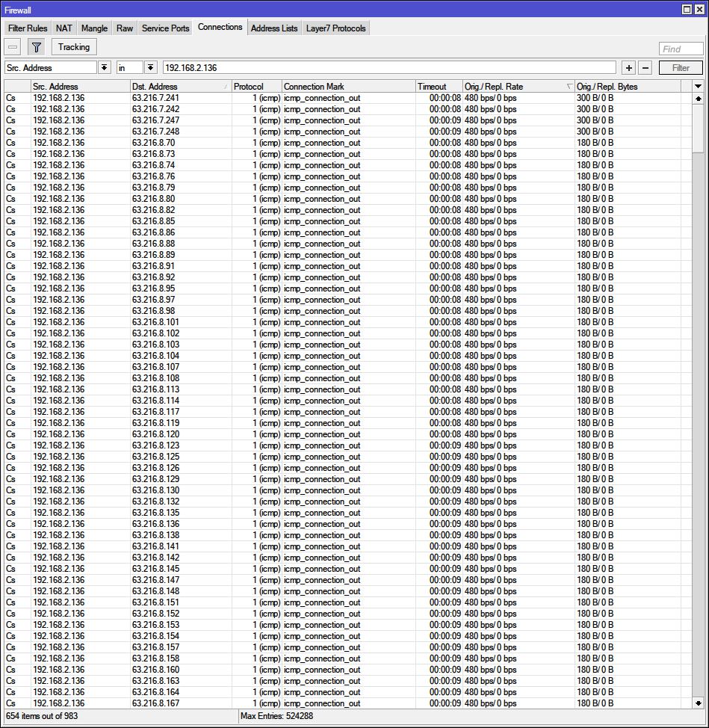The width and height of the screenshot is (709, 728).
Task: Select row with destination 63.216.7.248
Action: click(347, 132)
